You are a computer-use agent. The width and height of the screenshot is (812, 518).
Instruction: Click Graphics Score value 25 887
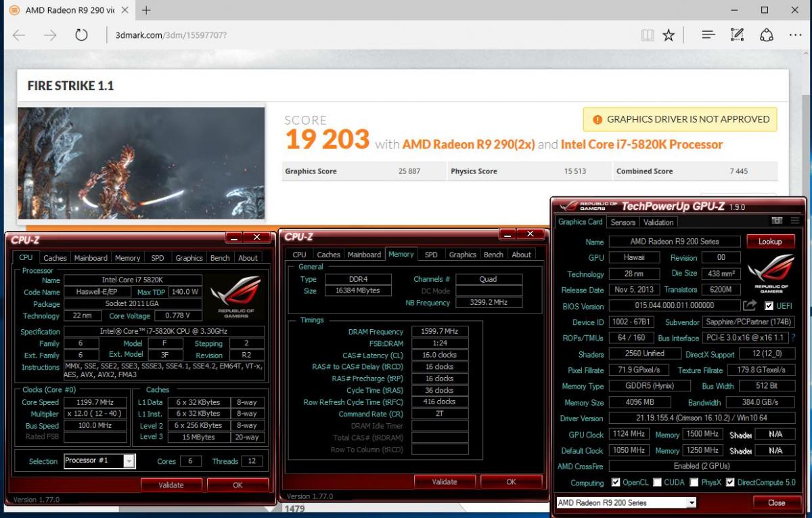pos(409,171)
